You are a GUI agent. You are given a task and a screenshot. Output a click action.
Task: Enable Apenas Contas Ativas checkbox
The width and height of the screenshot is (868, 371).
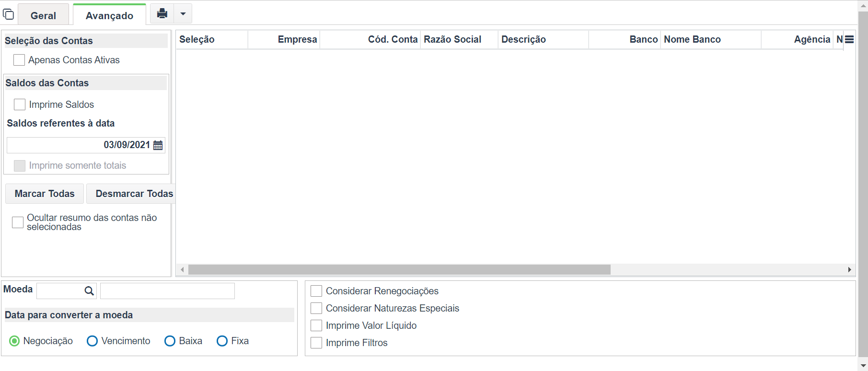(x=19, y=60)
